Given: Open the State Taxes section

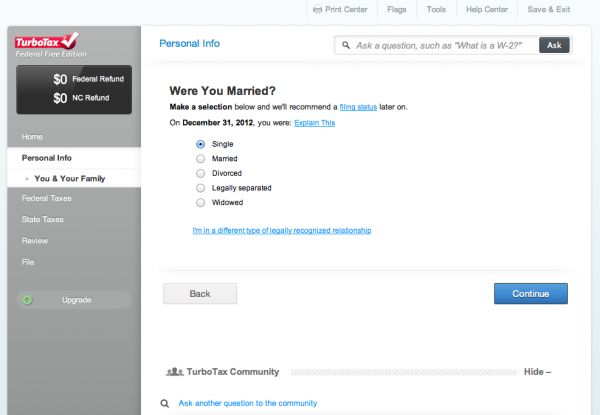Looking at the screenshot, I should [x=42, y=220].
